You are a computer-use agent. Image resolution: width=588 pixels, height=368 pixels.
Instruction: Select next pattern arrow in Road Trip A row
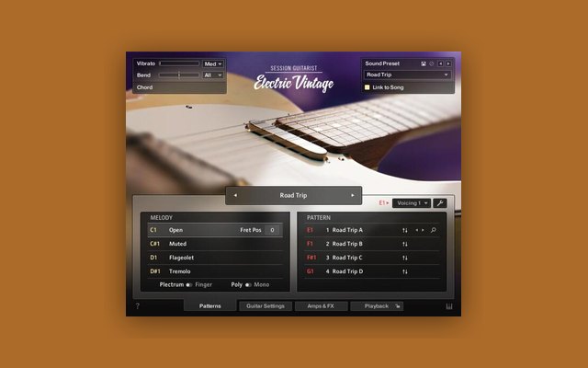pyautogui.click(x=423, y=230)
